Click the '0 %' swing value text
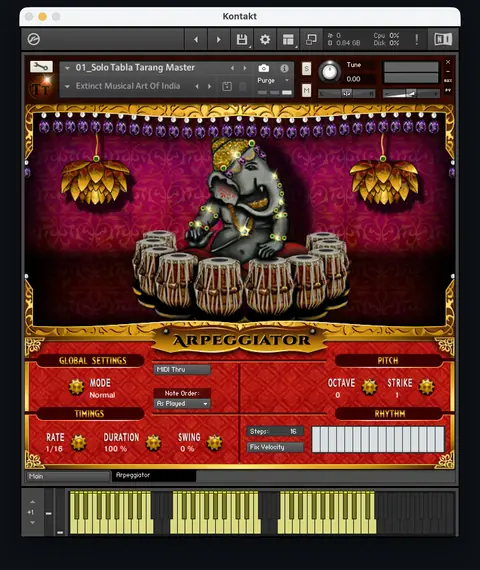 187,449
